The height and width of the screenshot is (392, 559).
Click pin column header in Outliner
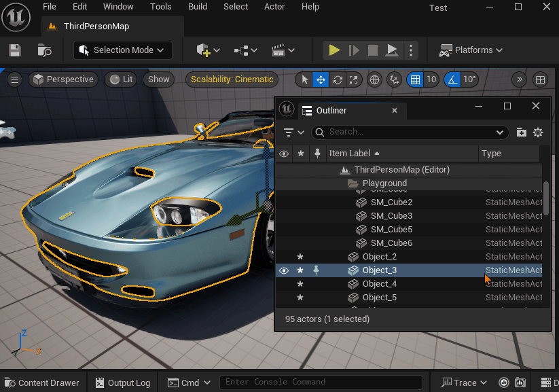point(317,154)
